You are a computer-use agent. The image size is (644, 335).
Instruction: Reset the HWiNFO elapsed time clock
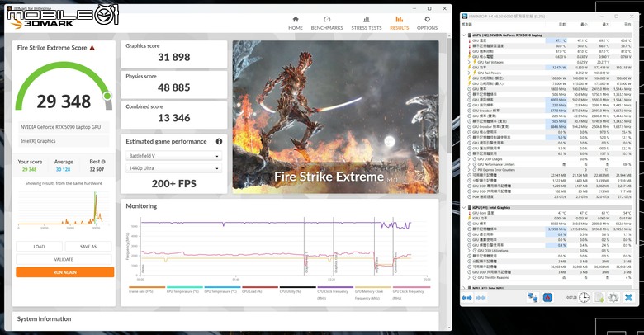click(x=584, y=297)
